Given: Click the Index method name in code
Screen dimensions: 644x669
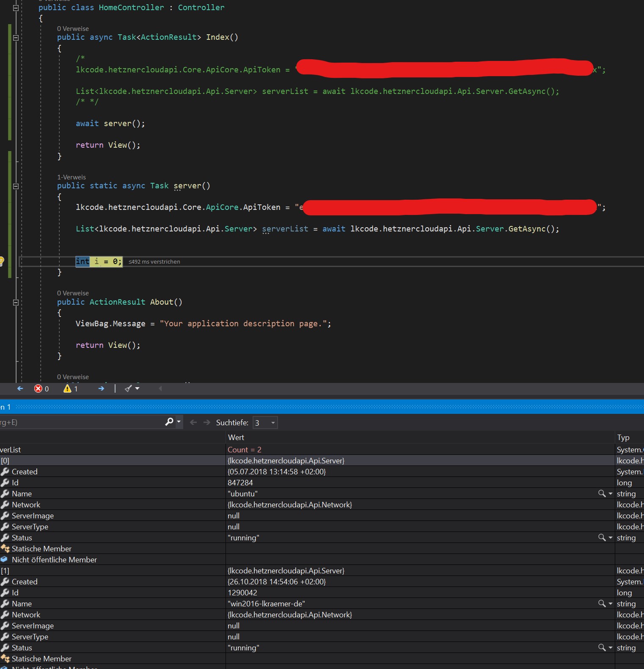Looking at the screenshot, I should [x=217, y=37].
